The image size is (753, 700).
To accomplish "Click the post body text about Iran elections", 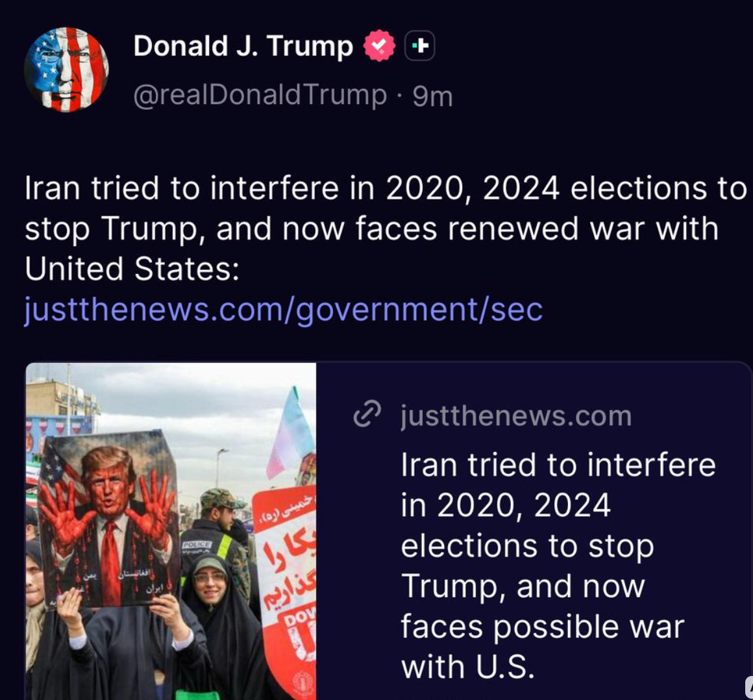I will pos(386,228).
